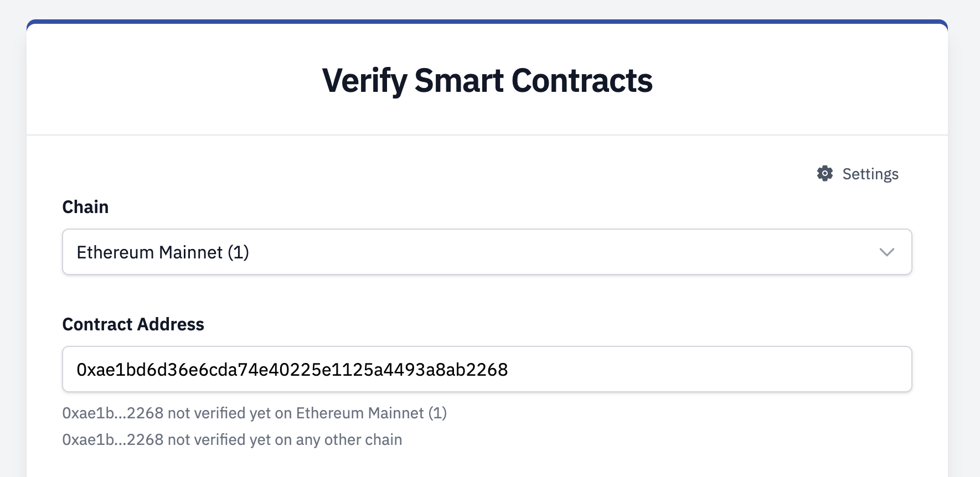
Task: Click the not verified on Ethereum Mainnet message
Action: (x=254, y=413)
